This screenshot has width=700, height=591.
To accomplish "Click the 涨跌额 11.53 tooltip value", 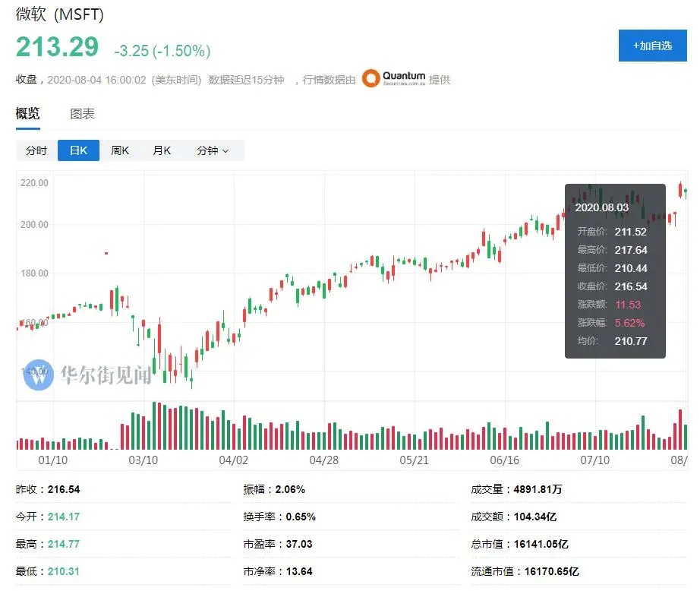I will [x=628, y=305].
